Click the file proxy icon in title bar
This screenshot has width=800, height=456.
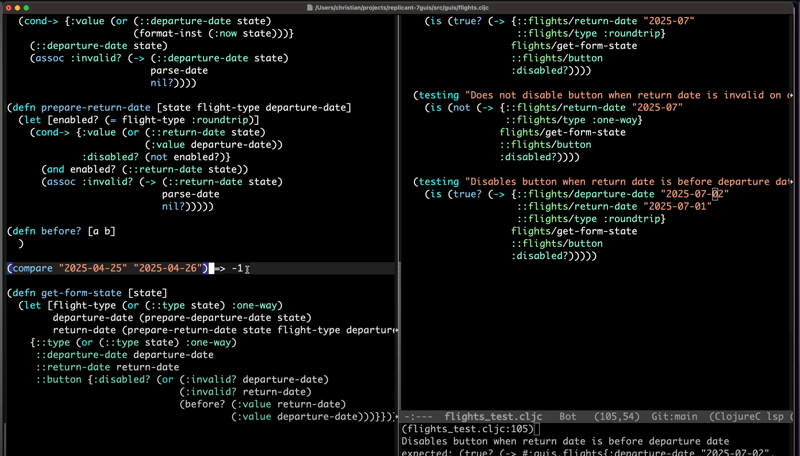311,7
